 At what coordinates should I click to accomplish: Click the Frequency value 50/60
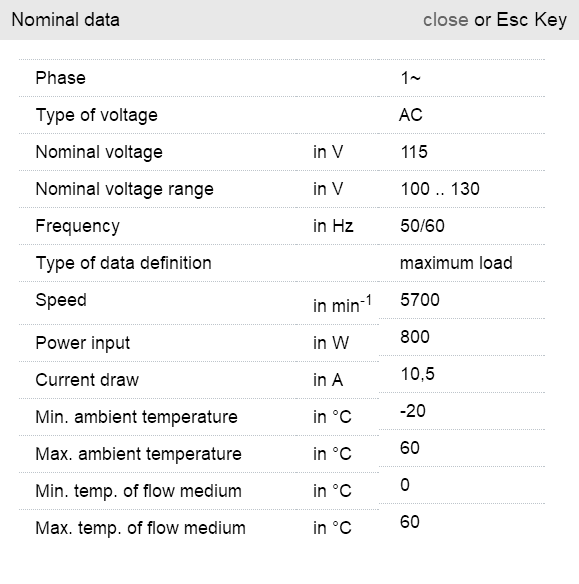tap(422, 226)
